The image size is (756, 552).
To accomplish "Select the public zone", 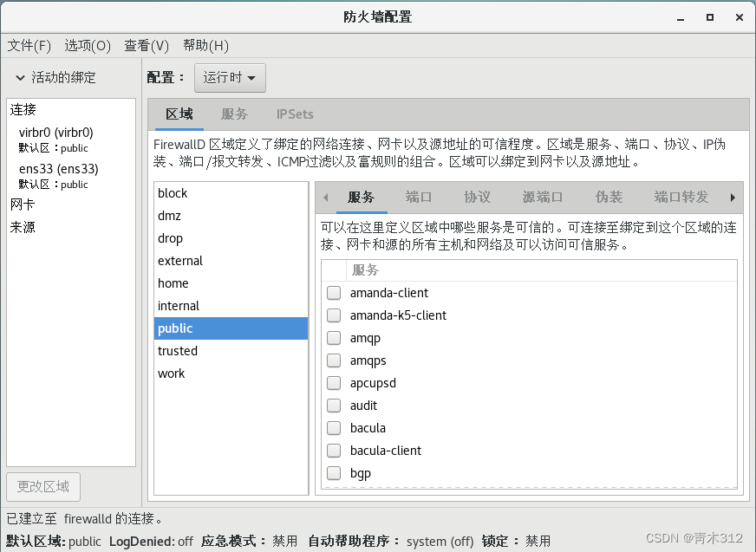I will 231,328.
